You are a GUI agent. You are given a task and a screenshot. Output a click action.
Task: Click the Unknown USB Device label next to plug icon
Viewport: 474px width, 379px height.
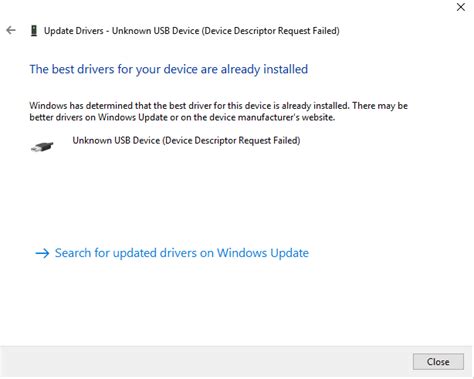point(186,140)
